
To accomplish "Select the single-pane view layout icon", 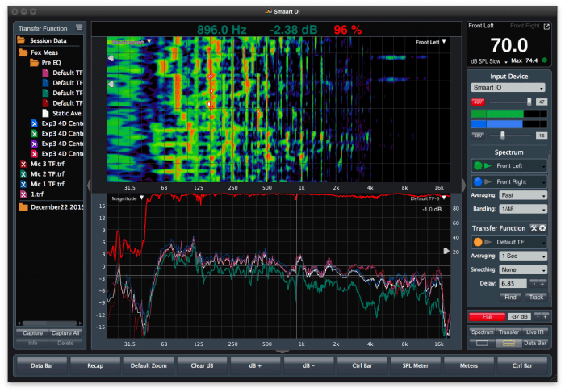I will click(x=482, y=343).
